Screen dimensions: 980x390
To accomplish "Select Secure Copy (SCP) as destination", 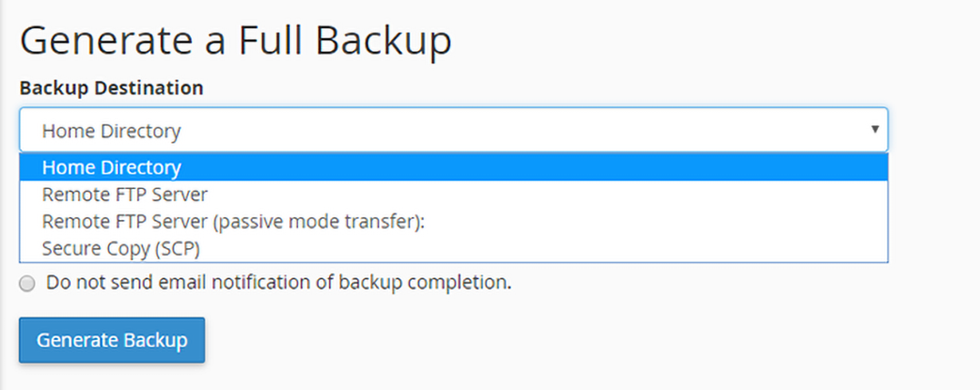I will [x=120, y=249].
